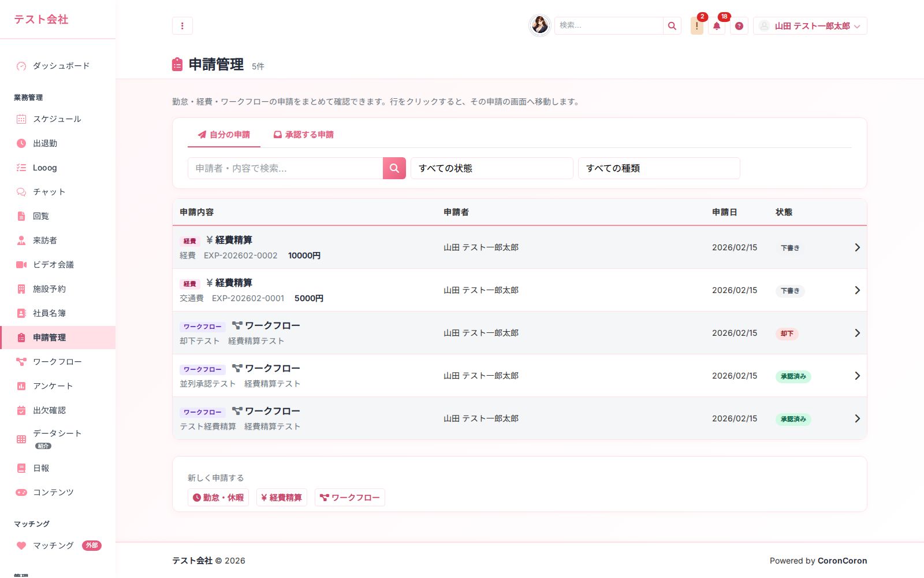Open the テスト経費精算 workflow row

[x=520, y=418]
